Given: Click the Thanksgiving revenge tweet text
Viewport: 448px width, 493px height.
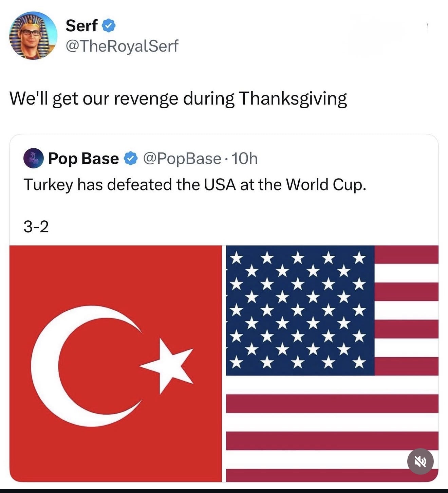Looking at the screenshot, I should click(178, 99).
